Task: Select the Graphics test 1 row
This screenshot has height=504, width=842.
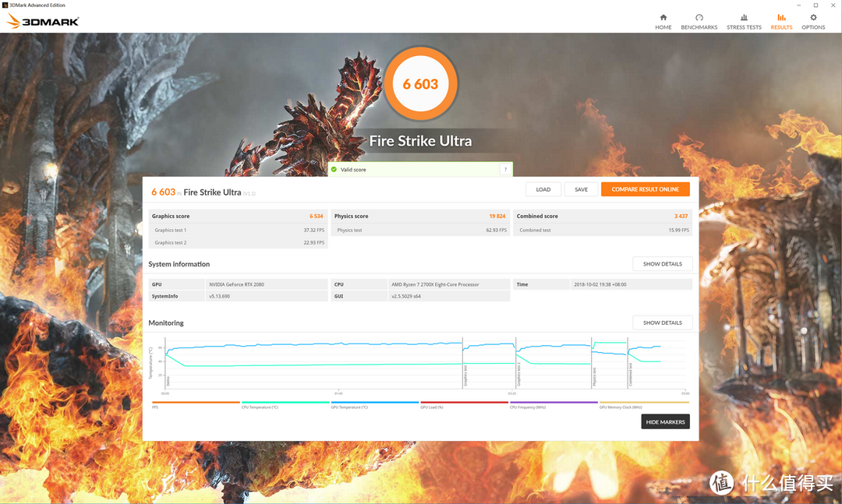Action: pos(238,231)
